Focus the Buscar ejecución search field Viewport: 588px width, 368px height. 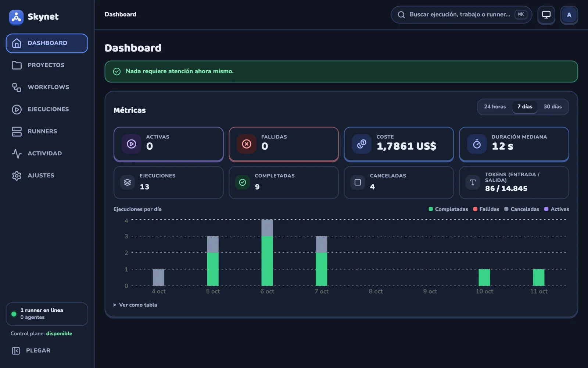pos(461,15)
